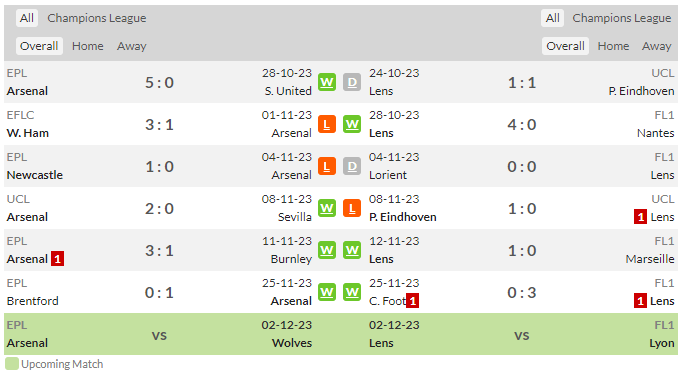Viewport: 682px width, 388px height.
Task: Click the red card icon beside C. Foot
Action: tap(412, 301)
